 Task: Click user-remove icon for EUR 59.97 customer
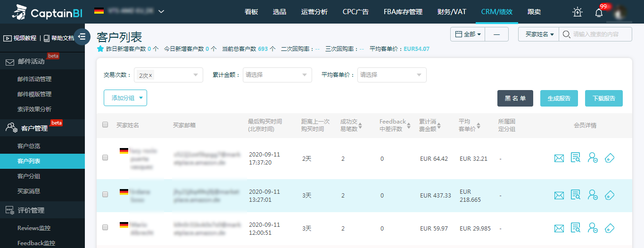point(593,228)
